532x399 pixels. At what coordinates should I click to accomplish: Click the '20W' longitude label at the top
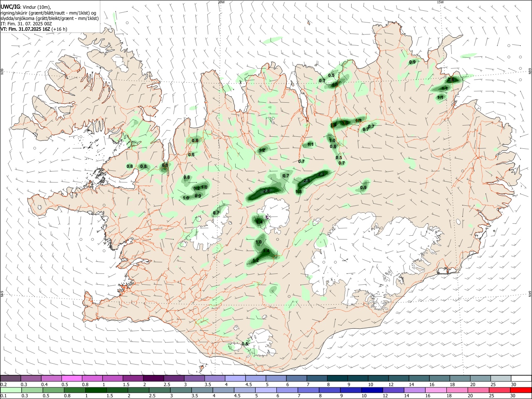[221, 2]
